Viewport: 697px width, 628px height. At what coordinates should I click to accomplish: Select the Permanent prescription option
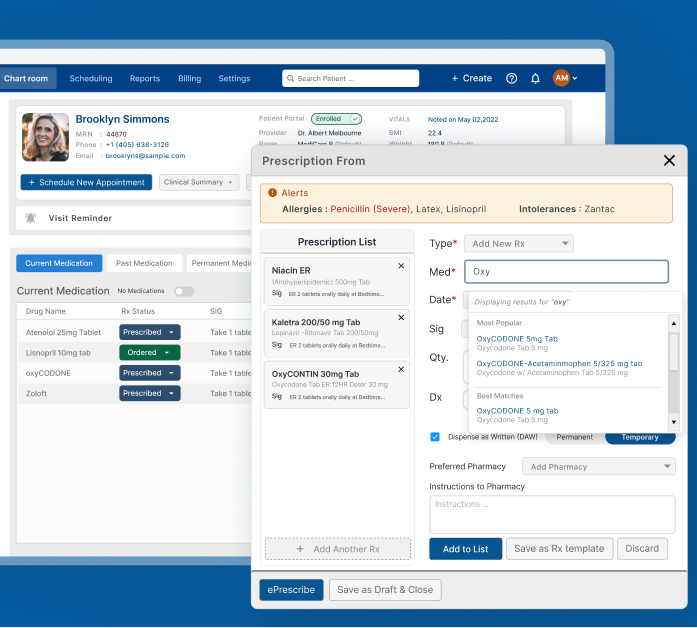click(574, 437)
